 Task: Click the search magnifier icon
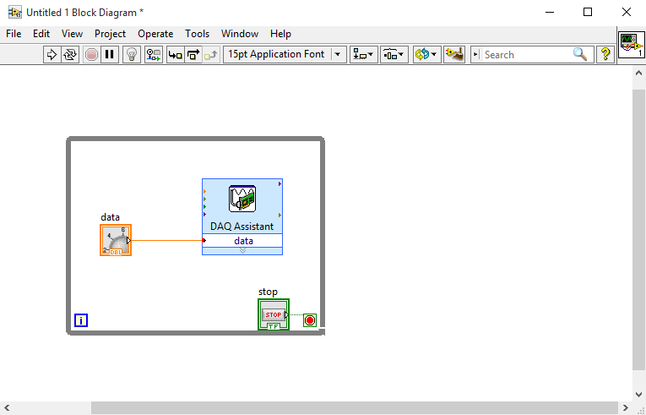click(x=580, y=54)
